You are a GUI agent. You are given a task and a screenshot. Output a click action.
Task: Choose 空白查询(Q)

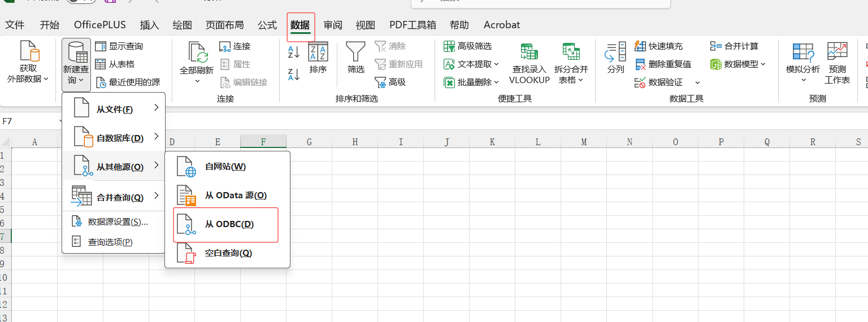click(x=227, y=253)
